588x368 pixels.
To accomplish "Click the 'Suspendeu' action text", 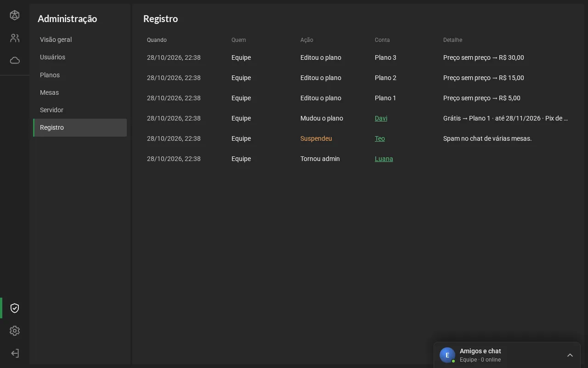I will click(x=316, y=138).
